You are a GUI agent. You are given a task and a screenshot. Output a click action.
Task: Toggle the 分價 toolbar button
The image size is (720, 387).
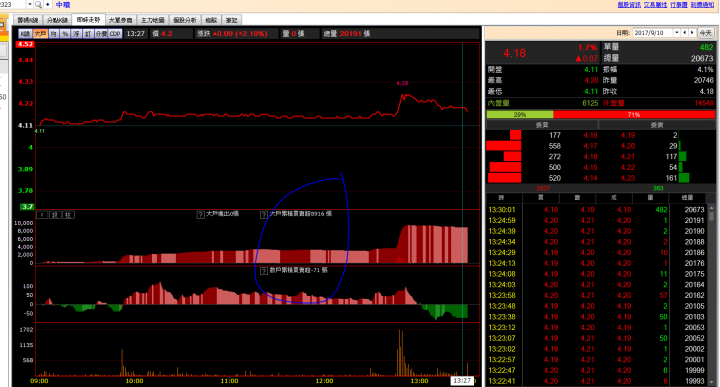pyautogui.click(x=101, y=34)
